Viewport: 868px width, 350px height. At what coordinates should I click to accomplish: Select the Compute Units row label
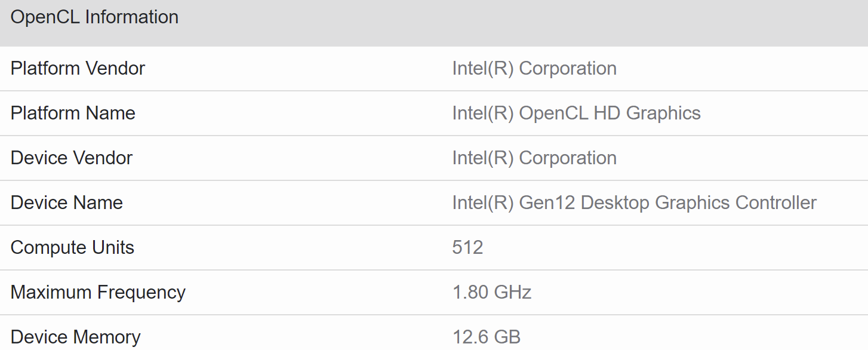(72, 248)
